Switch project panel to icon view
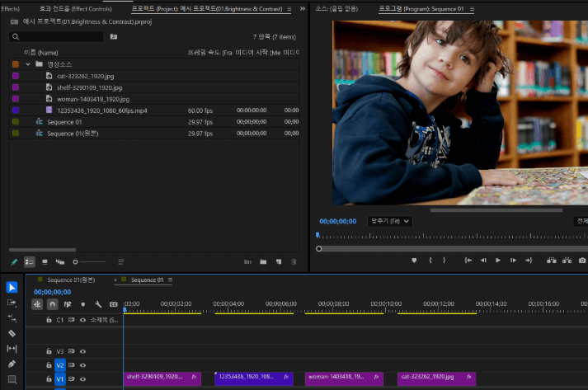The width and height of the screenshot is (588, 390). [45, 261]
